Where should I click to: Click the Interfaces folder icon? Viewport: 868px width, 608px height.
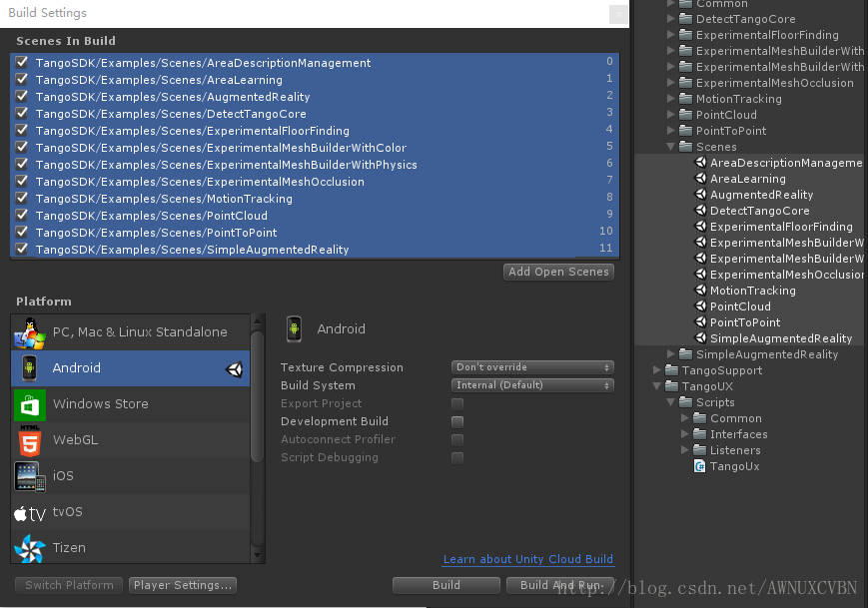(700, 434)
